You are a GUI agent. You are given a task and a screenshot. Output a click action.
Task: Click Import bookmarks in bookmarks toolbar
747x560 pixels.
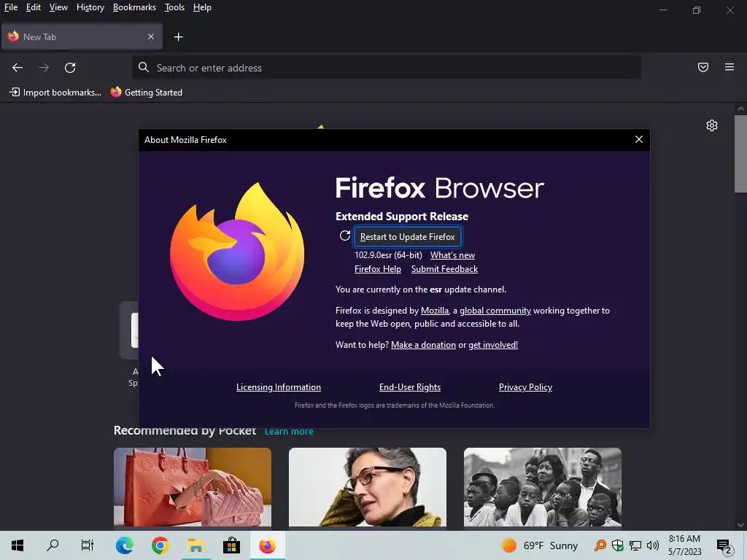55,93
